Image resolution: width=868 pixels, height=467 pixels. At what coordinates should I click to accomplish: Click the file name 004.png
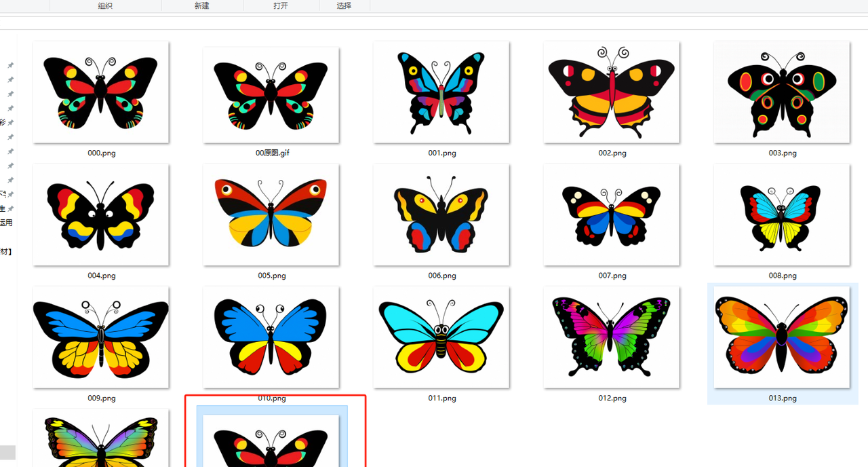coord(102,276)
